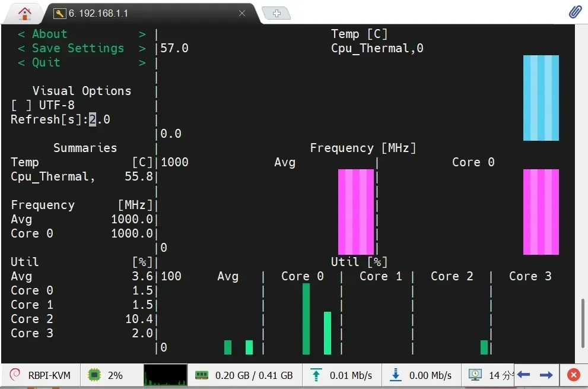This screenshot has height=389, width=588.
Task: Click the Cpu_Thermal,0 graph label
Action: tap(377, 48)
